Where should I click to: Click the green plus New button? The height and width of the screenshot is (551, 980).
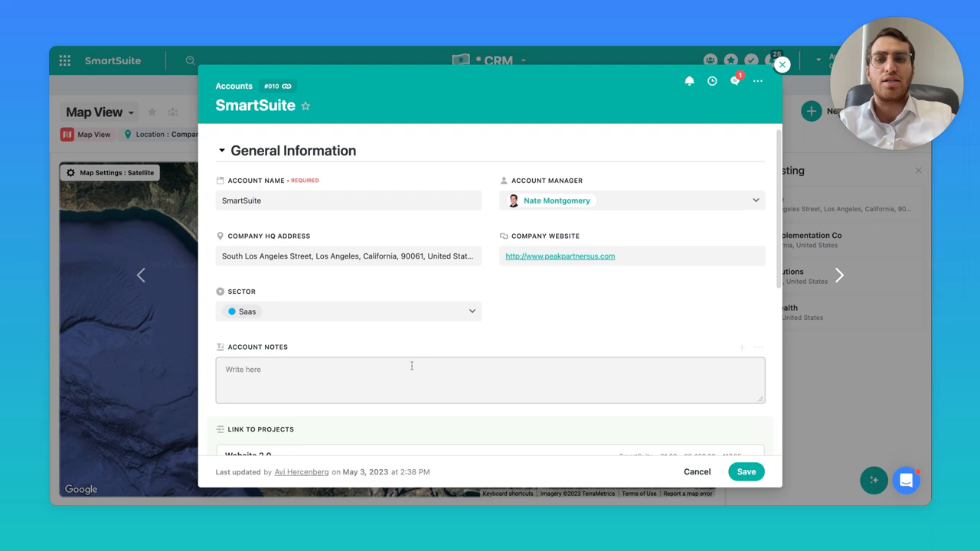coord(811,111)
